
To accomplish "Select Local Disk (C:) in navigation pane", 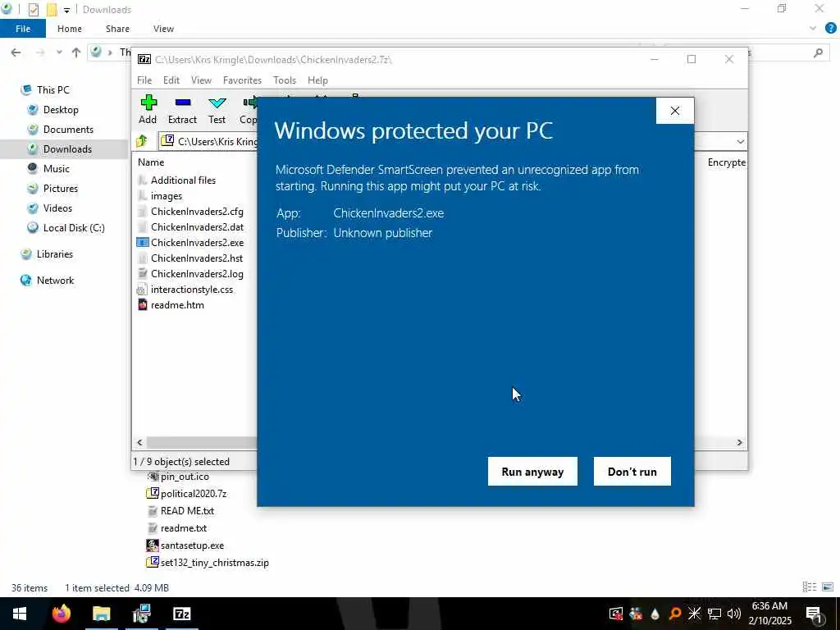I will [73, 228].
